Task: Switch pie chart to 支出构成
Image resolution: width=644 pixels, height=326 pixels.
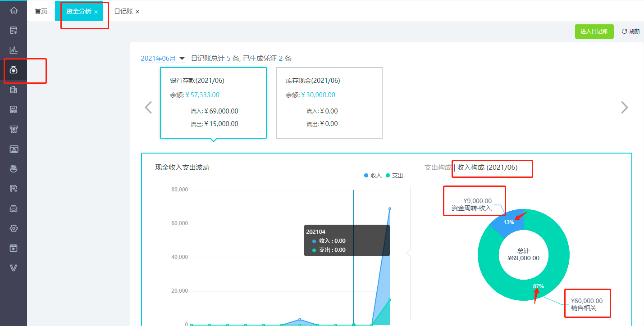Action: [437, 168]
